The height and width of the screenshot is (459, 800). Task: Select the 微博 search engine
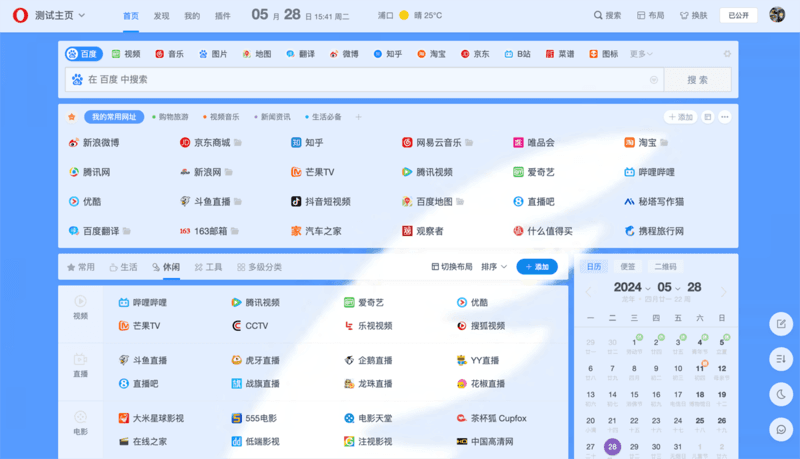coord(344,54)
